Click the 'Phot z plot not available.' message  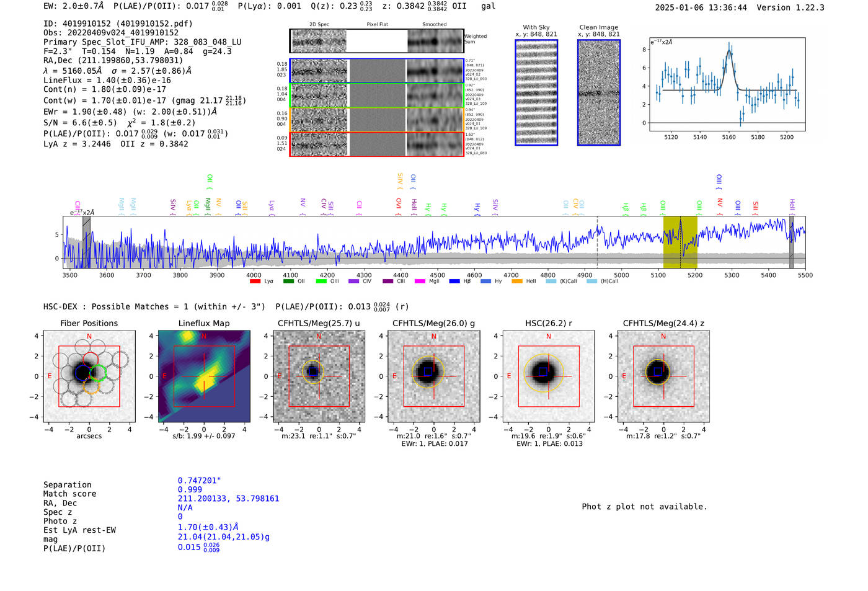pos(644,507)
